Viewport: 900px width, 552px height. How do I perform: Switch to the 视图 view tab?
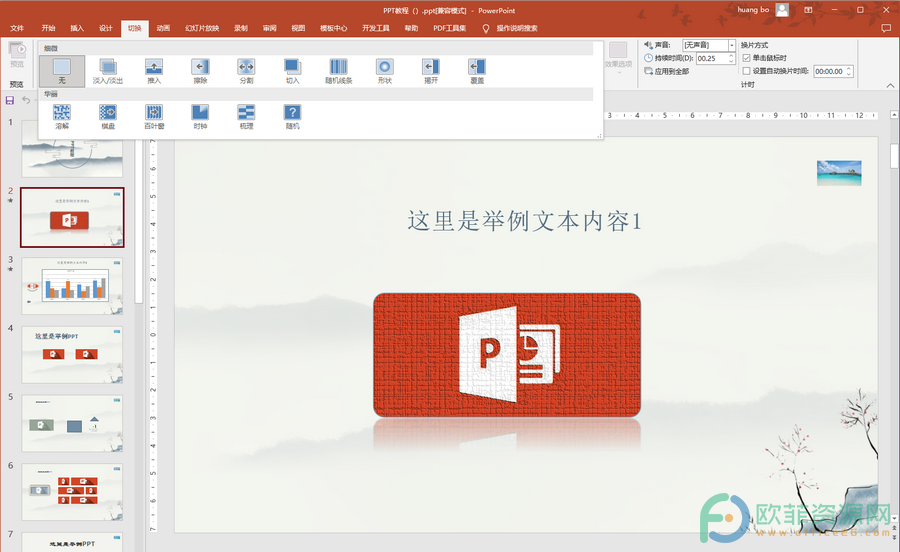point(298,28)
